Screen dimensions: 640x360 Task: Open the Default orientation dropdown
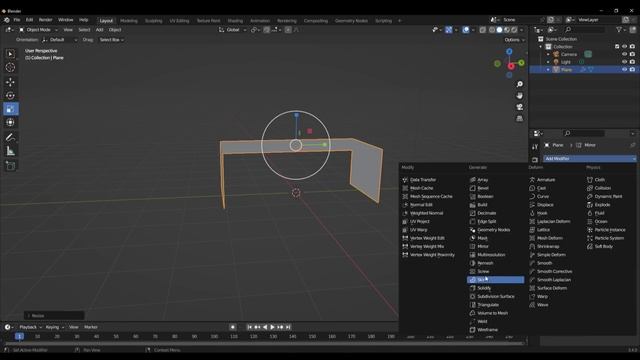point(60,40)
